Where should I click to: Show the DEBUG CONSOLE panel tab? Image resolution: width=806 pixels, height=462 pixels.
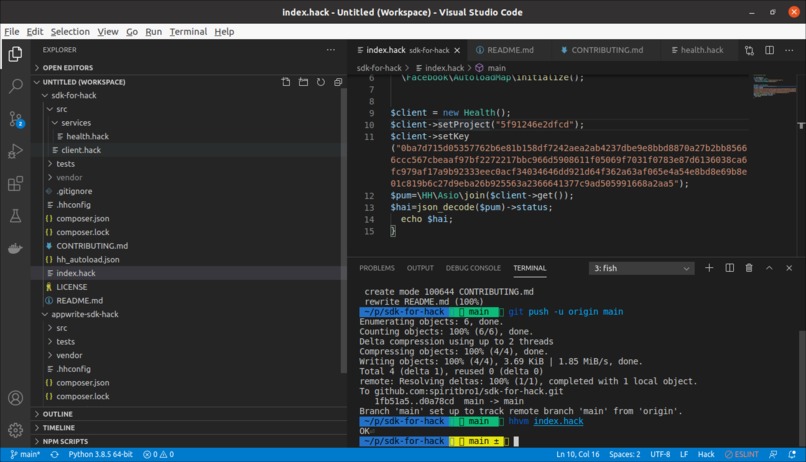tap(473, 268)
